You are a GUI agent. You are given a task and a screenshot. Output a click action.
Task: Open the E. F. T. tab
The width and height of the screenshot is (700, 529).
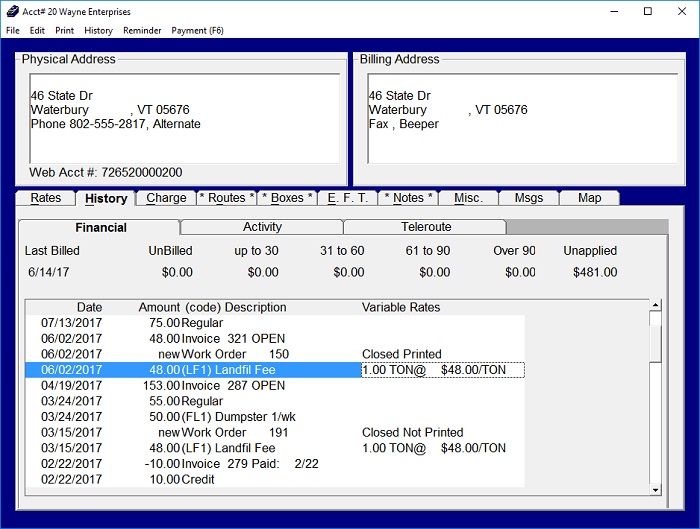tap(348, 198)
